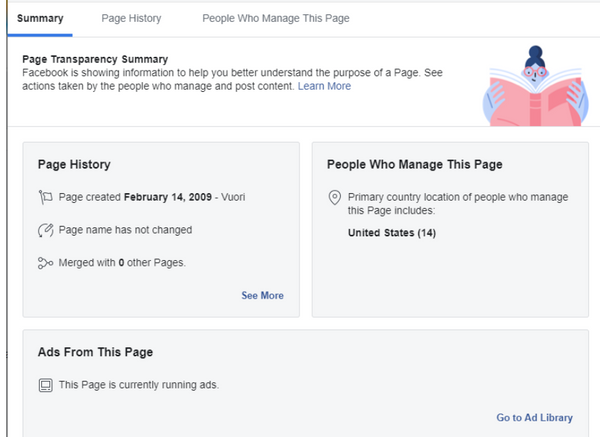Open the Page History tab

[131, 18]
